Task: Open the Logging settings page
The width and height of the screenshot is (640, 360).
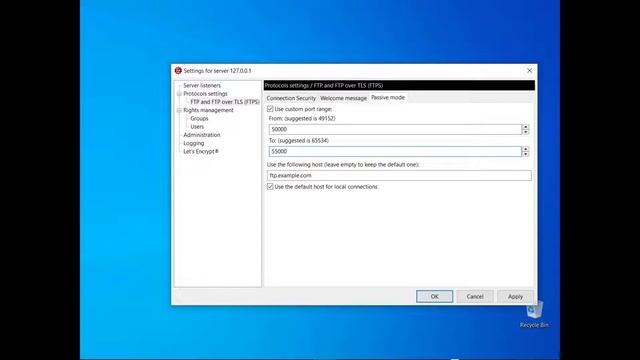Action: point(193,143)
